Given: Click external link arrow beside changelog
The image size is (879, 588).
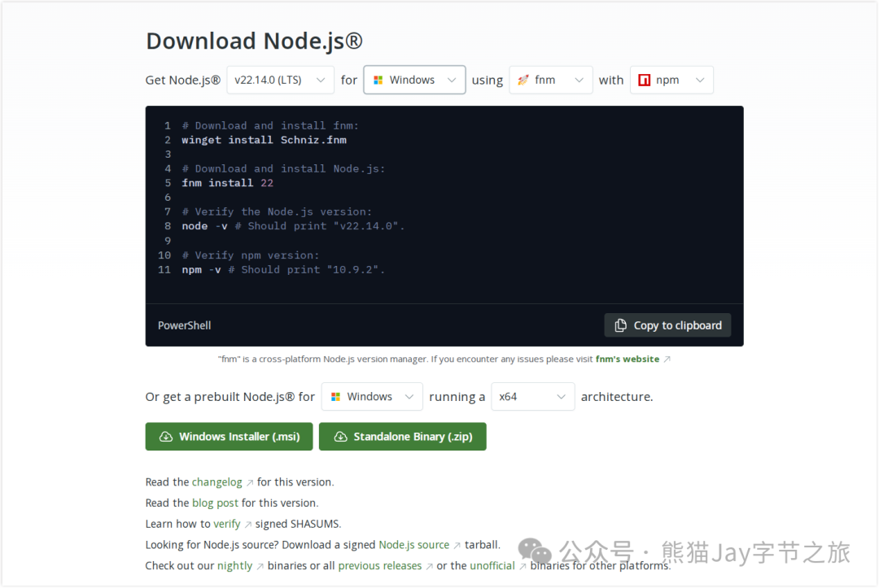Looking at the screenshot, I should (x=250, y=483).
